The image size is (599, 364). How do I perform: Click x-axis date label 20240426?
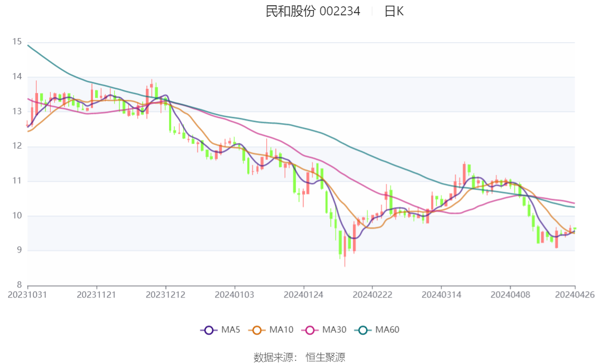pos(575,295)
